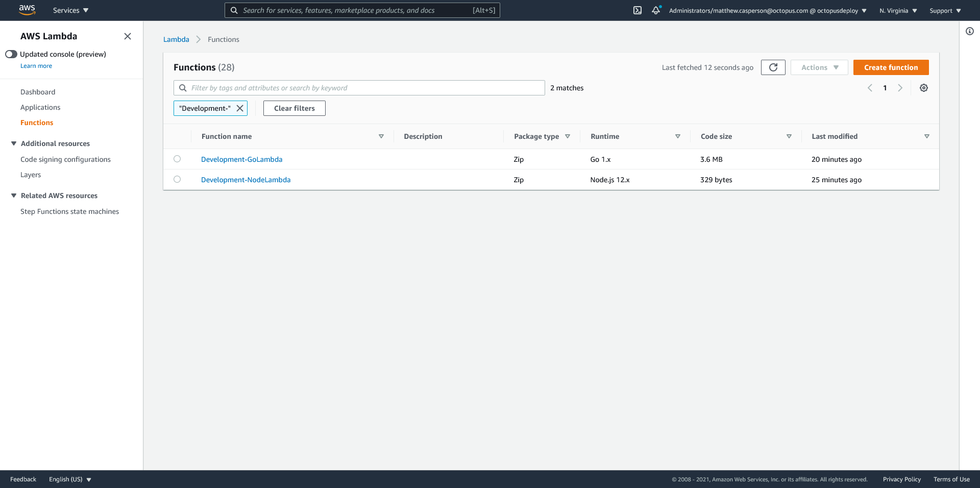Open the Services dropdown menu
980x488 pixels.
pyautogui.click(x=70, y=10)
